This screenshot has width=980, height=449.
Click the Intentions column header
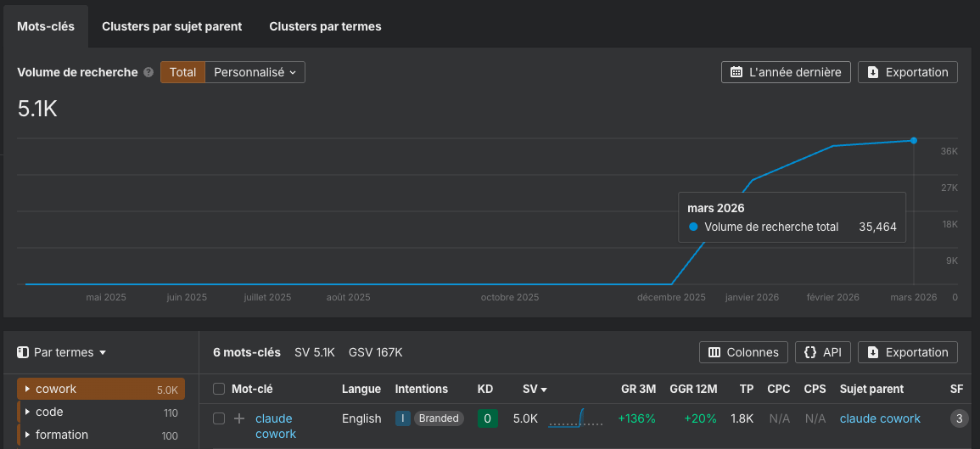click(421, 389)
